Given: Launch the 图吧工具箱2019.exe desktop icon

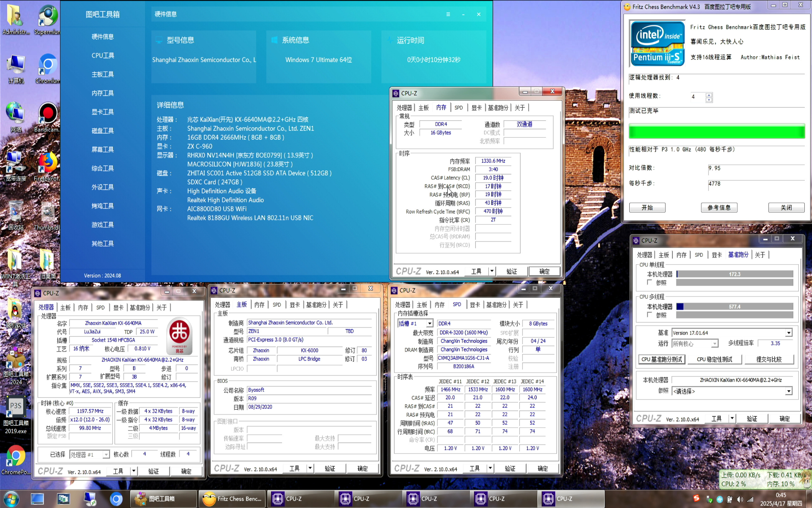Looking at the screenshot, I should pyautogui.click(x=15, y=415).
